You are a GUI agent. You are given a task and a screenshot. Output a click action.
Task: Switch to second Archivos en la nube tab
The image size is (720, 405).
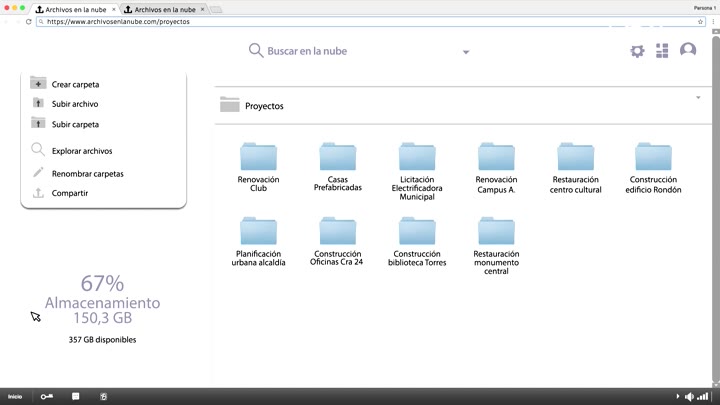160,9
